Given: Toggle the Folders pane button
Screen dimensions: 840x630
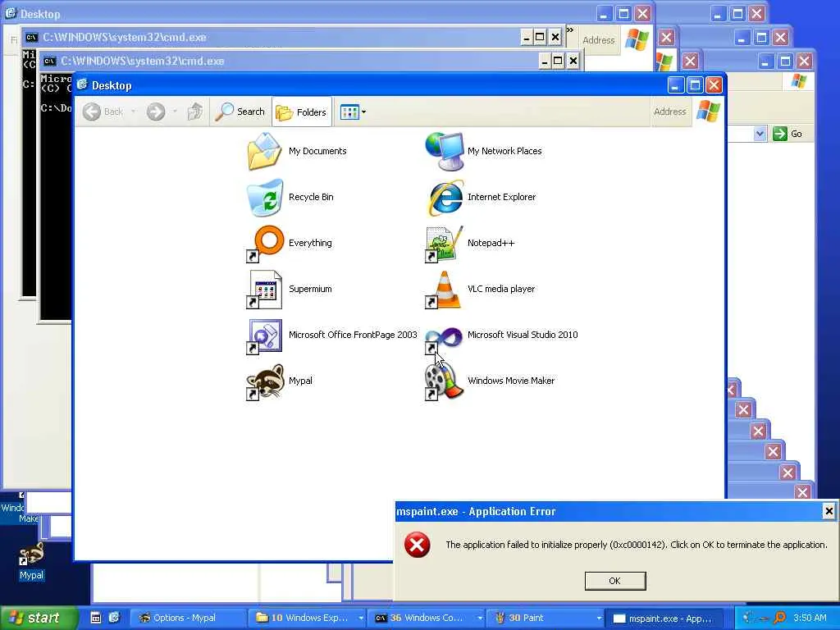Looking at the screenshot, I should click(302, 112).
